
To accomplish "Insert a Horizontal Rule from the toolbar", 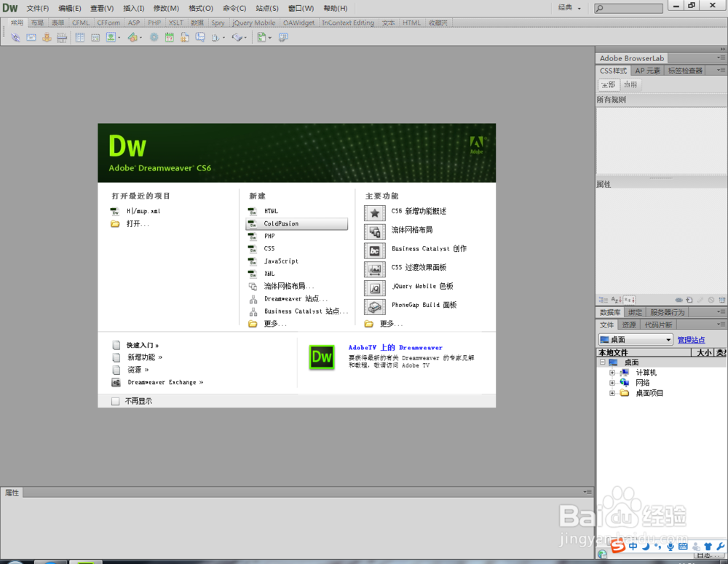I will 62,38.
